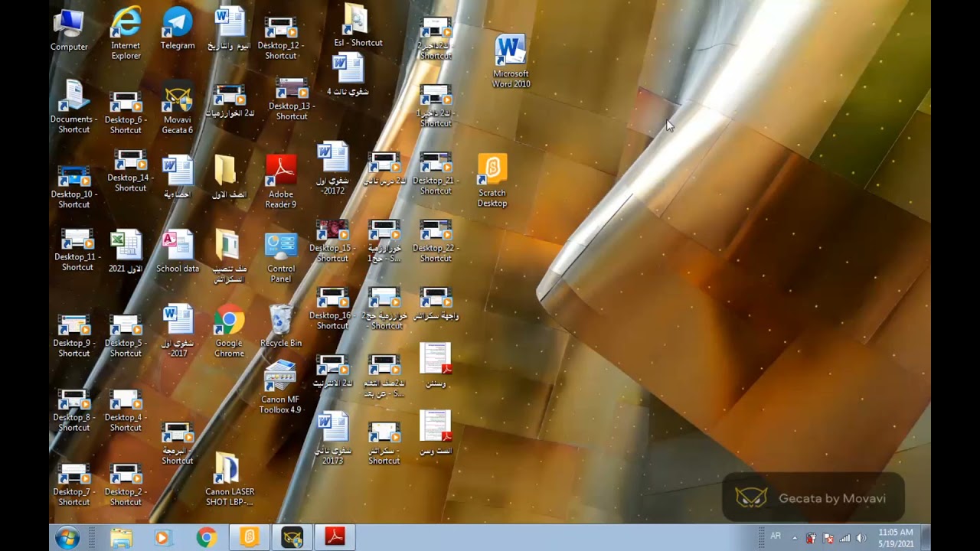Open the Windows Start menu
The width and height of the screenshot is (980, 551).
click(x=67, y=537)
